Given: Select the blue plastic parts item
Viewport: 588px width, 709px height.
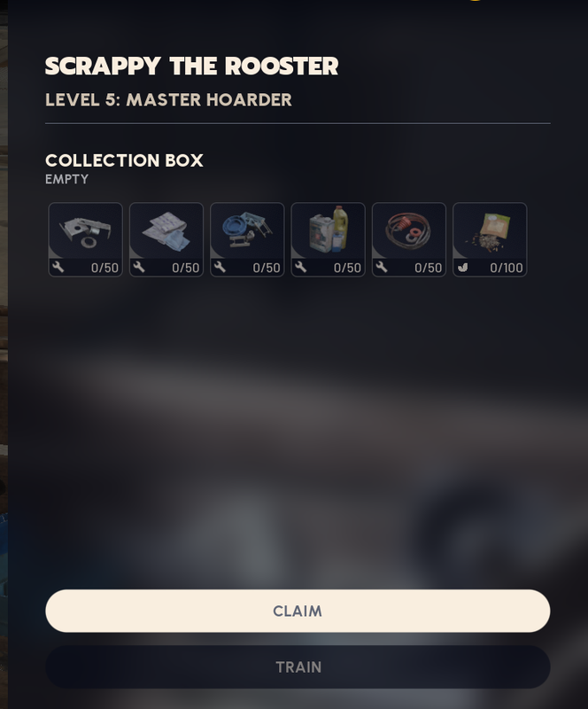Looking at the screenshot, I should coord(247,239).
